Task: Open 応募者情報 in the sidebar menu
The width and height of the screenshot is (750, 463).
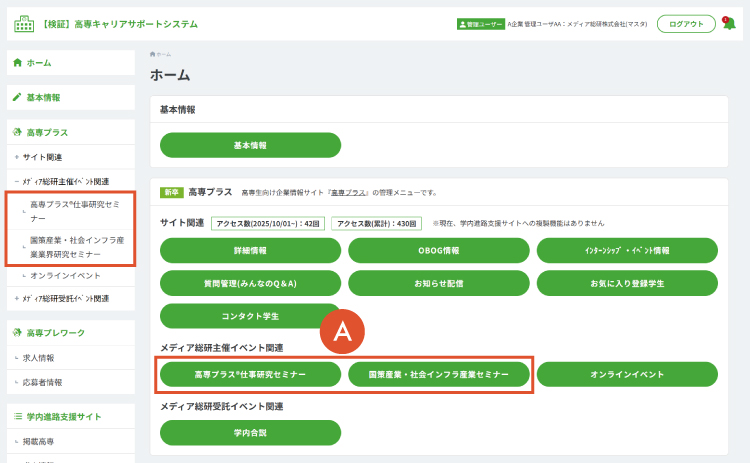Action: tap(43, 382)
